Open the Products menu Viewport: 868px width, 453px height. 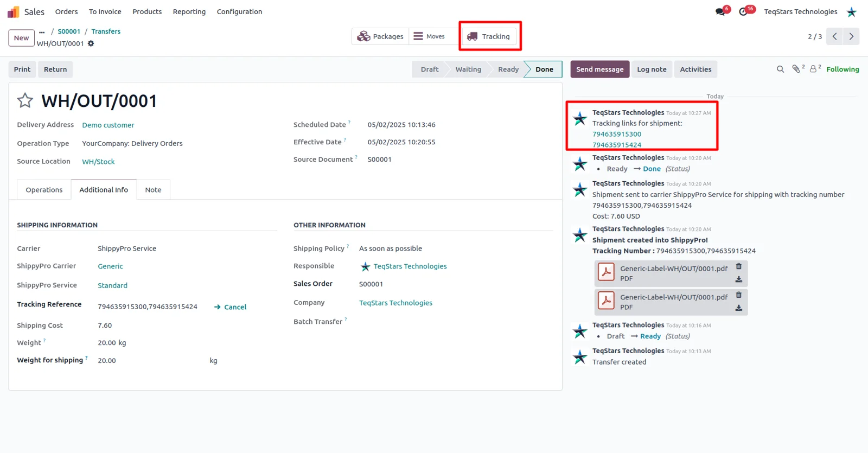pyautogui.click(x=147, y=11)
